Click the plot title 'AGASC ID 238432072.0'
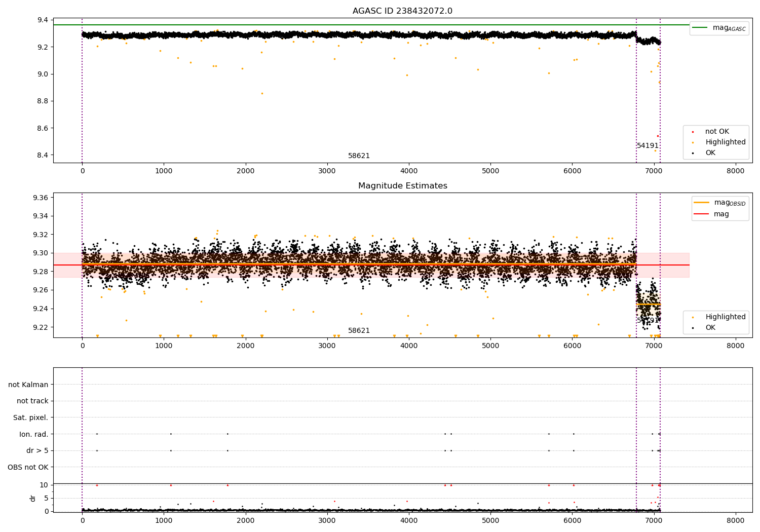Screen dimensions: 760x532 pyautogui.click(x=402, y=11)
